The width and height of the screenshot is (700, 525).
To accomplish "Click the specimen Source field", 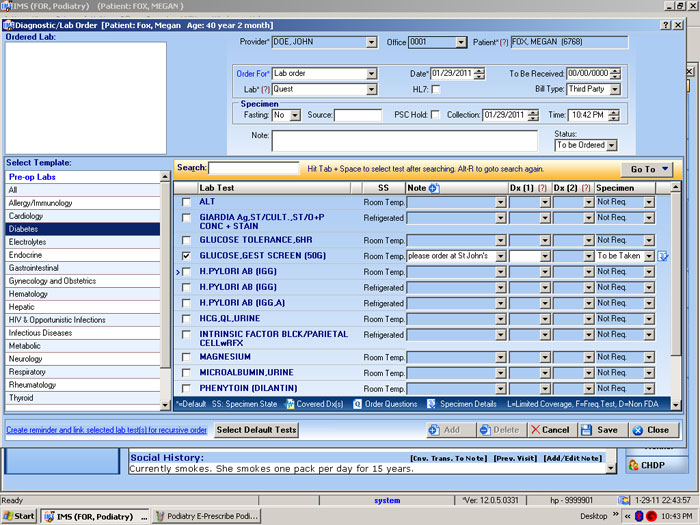I will point(358,115).
